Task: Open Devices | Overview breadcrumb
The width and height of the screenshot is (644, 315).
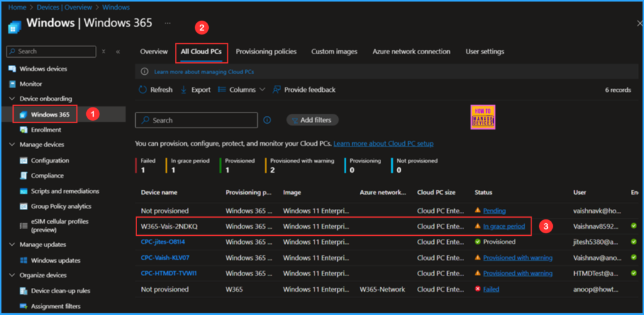Action: coord(65,7)
